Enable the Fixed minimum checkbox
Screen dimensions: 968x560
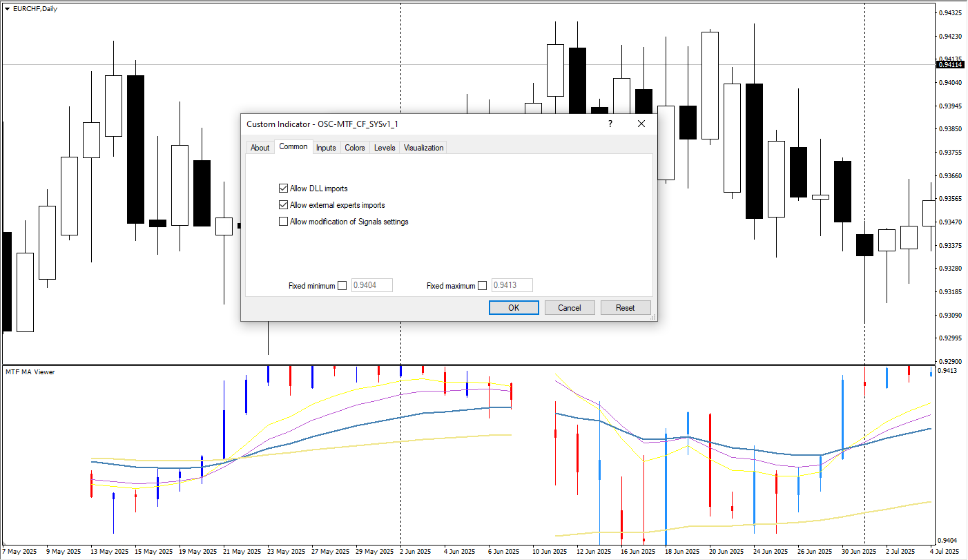(x=342, y=286)
